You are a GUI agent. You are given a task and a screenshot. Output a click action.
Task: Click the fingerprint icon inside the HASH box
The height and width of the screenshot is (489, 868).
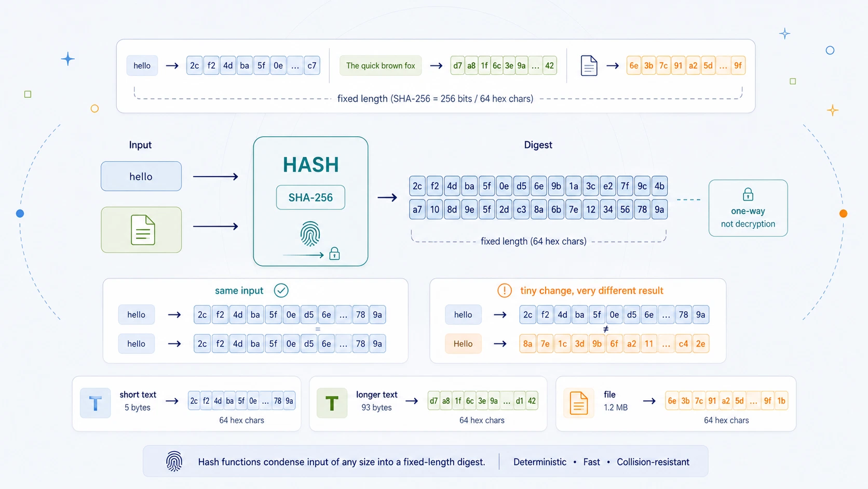310,233
